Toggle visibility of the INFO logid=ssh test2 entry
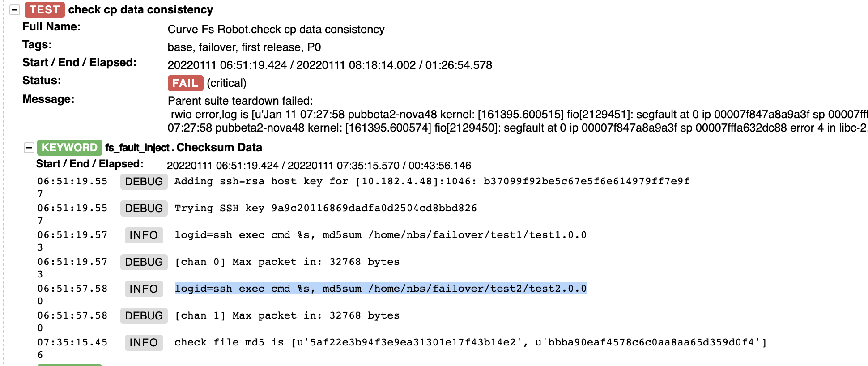Screen dimensions: 868x366 (143, 289)
